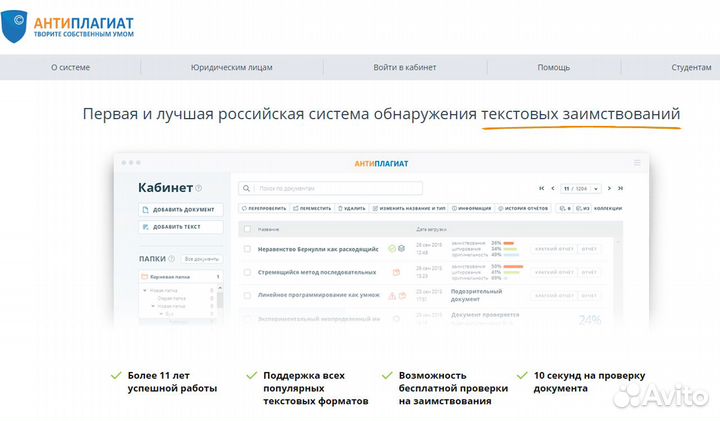Image resolution: width=720 pixels, height=421 pixels.
Task: Click hamburger menu icon in cabinet preview
Action: (x=637, y=163)
